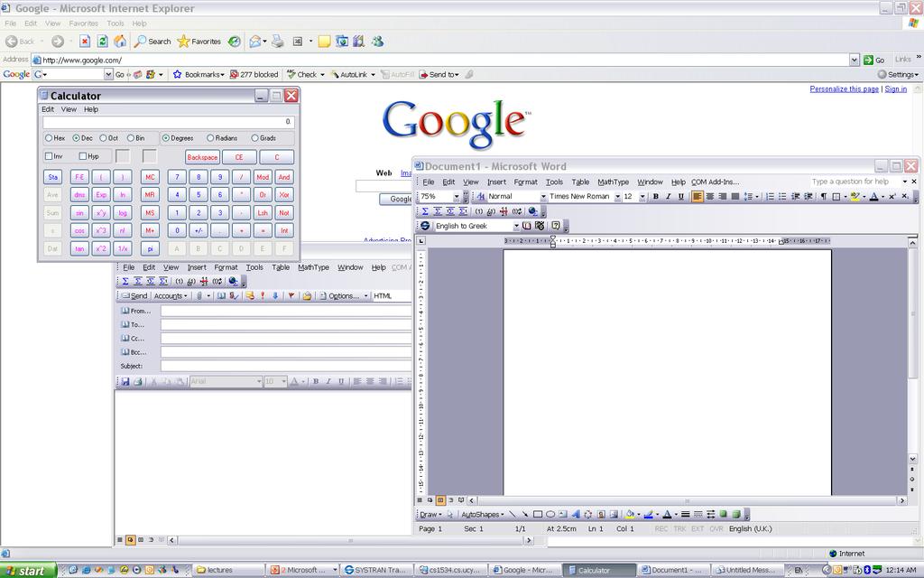Viewport: 924px width, 578px height.
Task: Click the Refresh icon in Internet Explorer
Action: [x=103, y=42]
